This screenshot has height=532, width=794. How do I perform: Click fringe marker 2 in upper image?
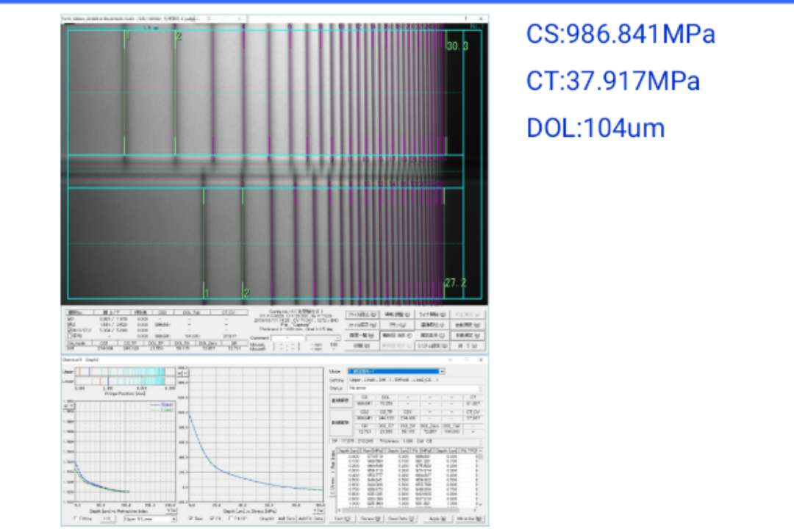coord(178,36)
